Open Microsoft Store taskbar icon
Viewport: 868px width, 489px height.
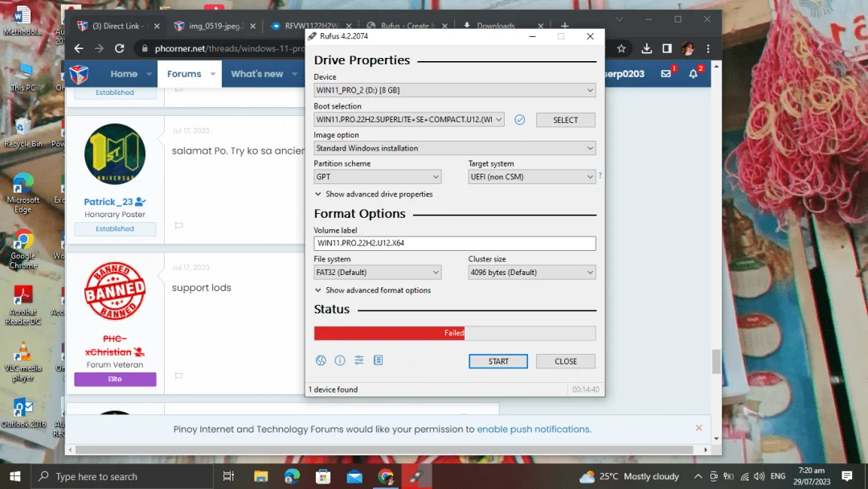323,476
